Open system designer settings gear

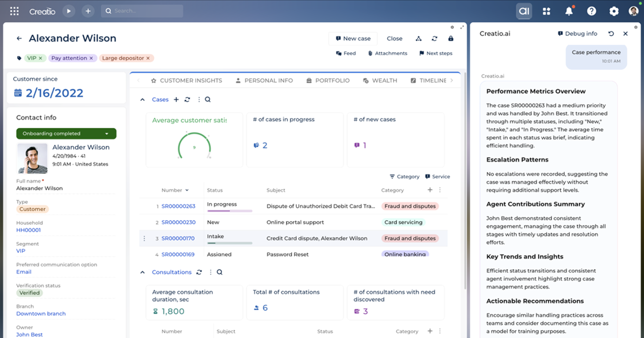614,11
